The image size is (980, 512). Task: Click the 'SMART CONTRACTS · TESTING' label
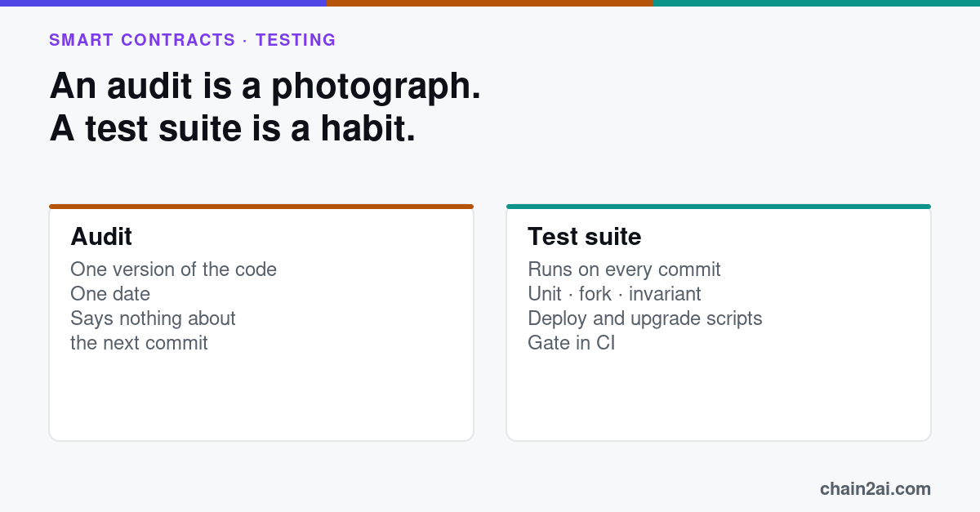192,40
